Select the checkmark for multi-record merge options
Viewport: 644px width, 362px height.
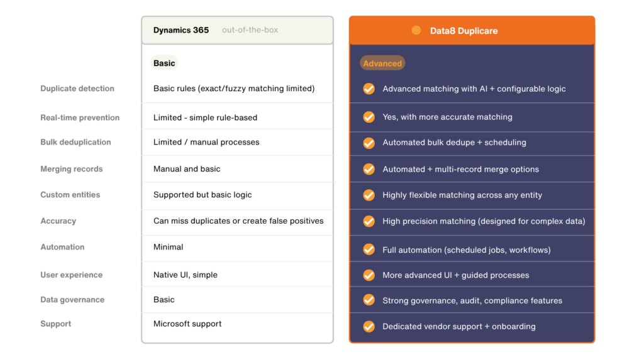click(x=369, y=168)
